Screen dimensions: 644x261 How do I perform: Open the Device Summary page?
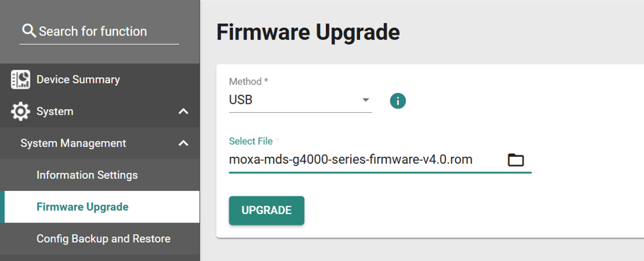(78, 79)
